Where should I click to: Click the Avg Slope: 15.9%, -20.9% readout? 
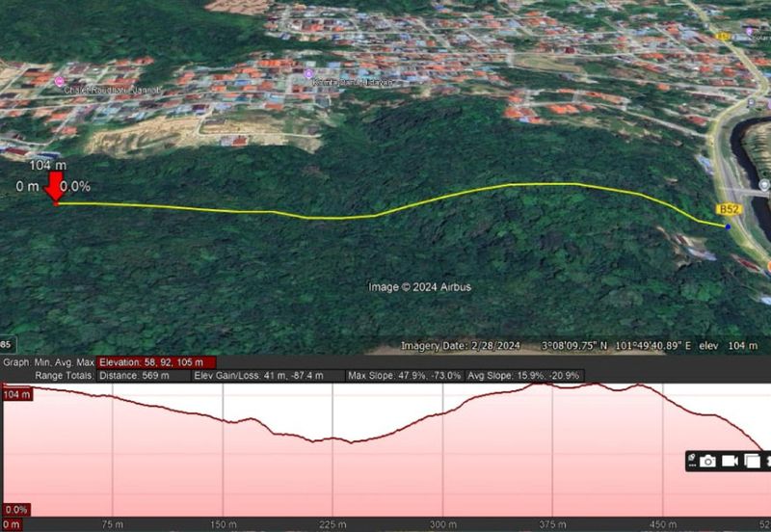pos(523,376)
